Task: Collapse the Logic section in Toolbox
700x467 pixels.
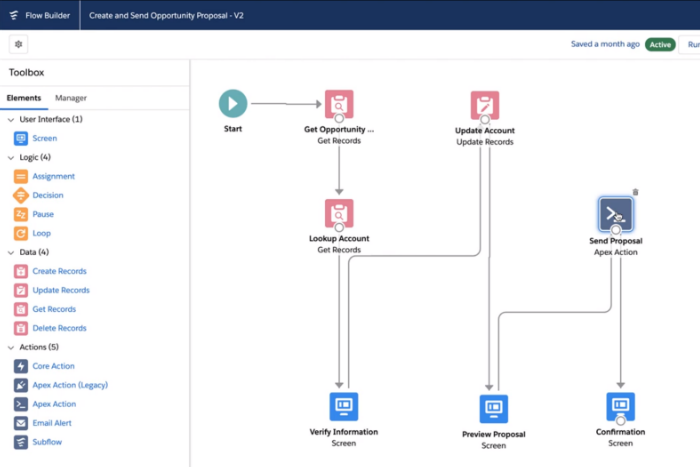Action: pos(11,157)
